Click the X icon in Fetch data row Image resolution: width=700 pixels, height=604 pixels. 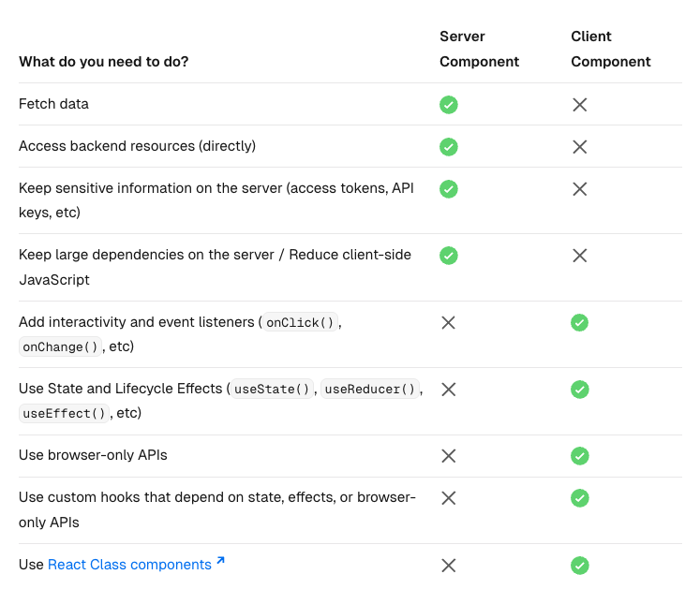tap(579, 105)
